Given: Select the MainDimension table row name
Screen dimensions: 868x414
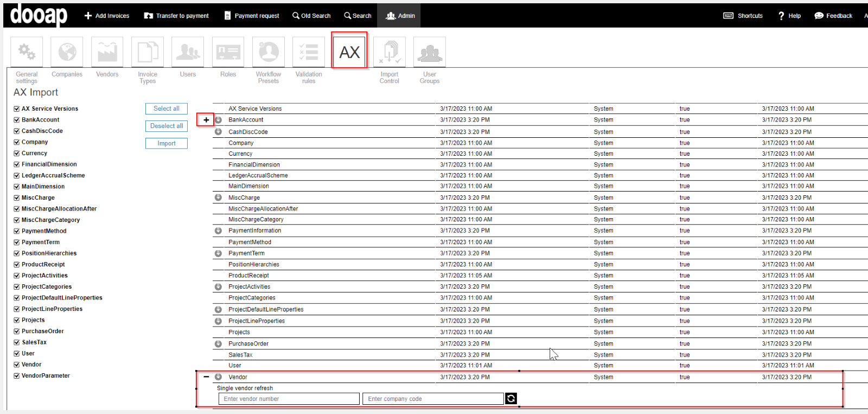Looking at the screenshot, I should (248, 186).
